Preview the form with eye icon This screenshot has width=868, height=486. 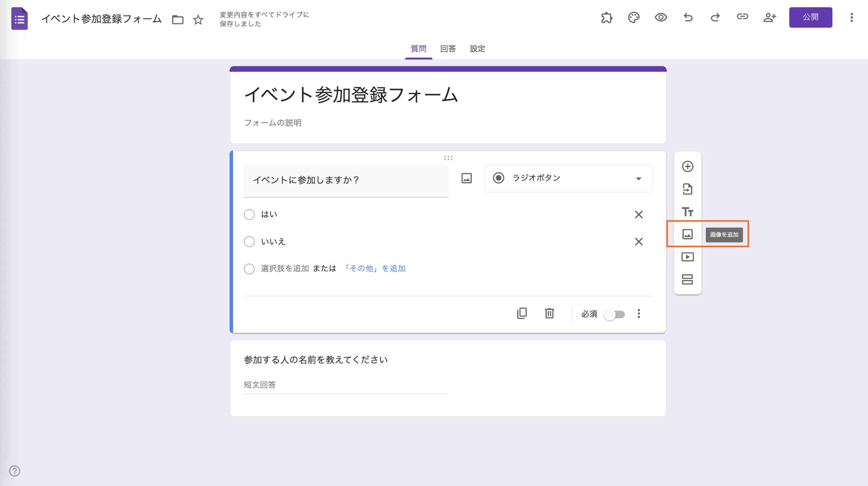click(x=660, y=17)
